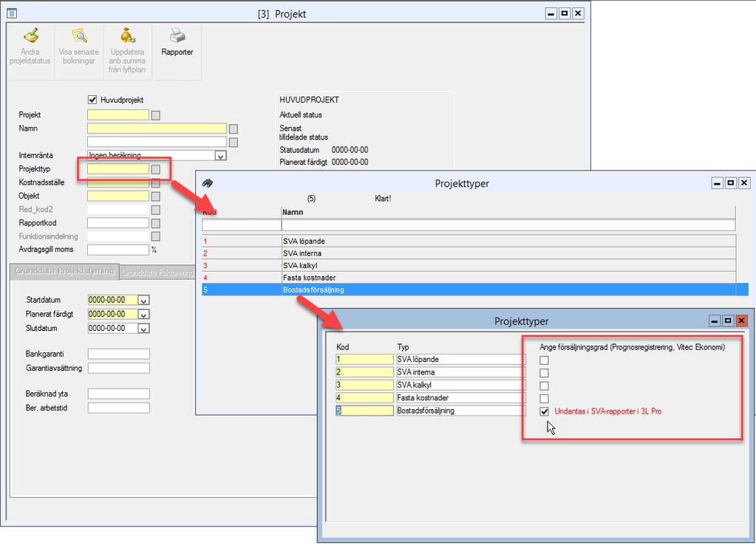Click the Rapportkod input field
Viewport: 756px width, 545px height.
pyautogui.click(x=118, y=222)
